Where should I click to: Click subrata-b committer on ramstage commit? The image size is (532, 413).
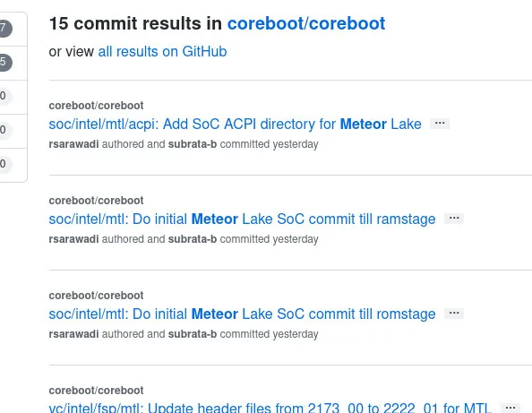193,239
